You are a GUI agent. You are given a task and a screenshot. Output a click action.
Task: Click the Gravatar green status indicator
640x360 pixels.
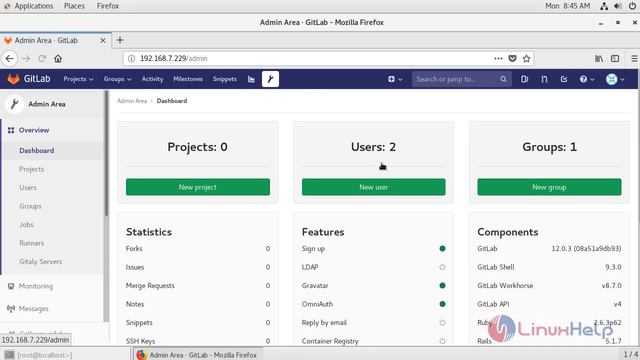442,285
